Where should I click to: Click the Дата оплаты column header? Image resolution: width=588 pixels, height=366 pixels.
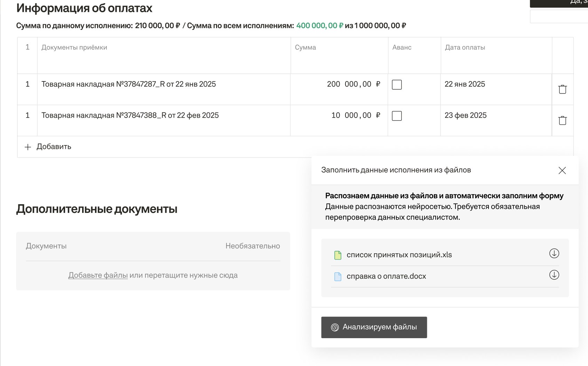pos(465,48)
